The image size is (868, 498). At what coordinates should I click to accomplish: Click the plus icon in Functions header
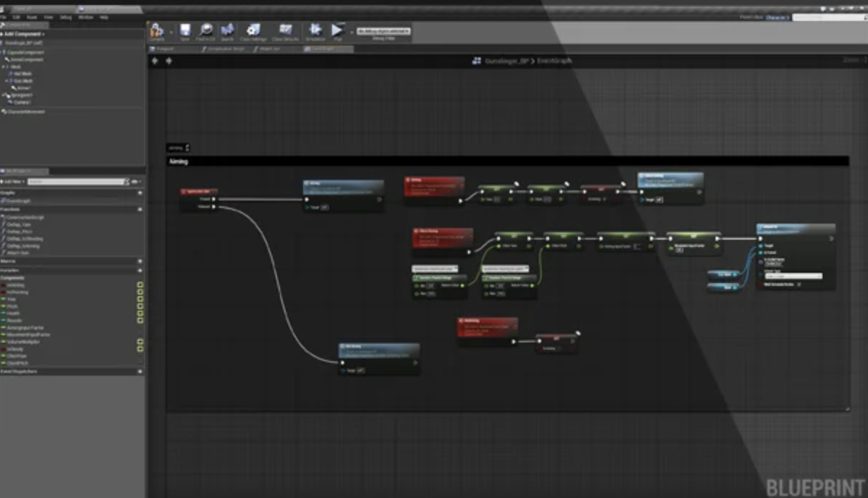[140, 208]
